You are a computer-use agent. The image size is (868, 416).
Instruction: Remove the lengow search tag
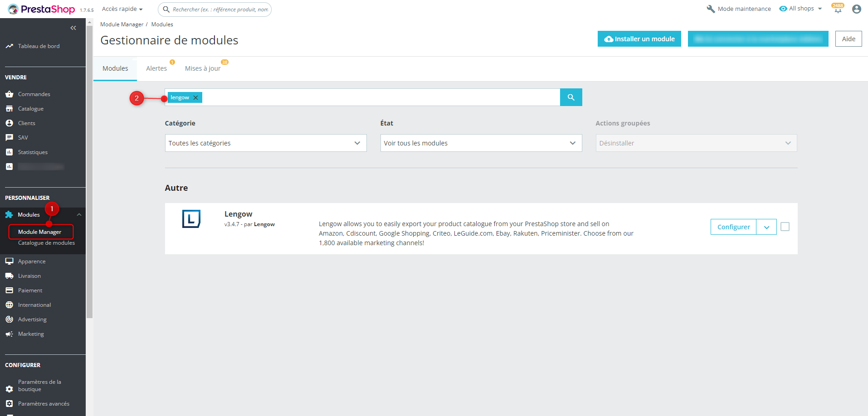195,98
